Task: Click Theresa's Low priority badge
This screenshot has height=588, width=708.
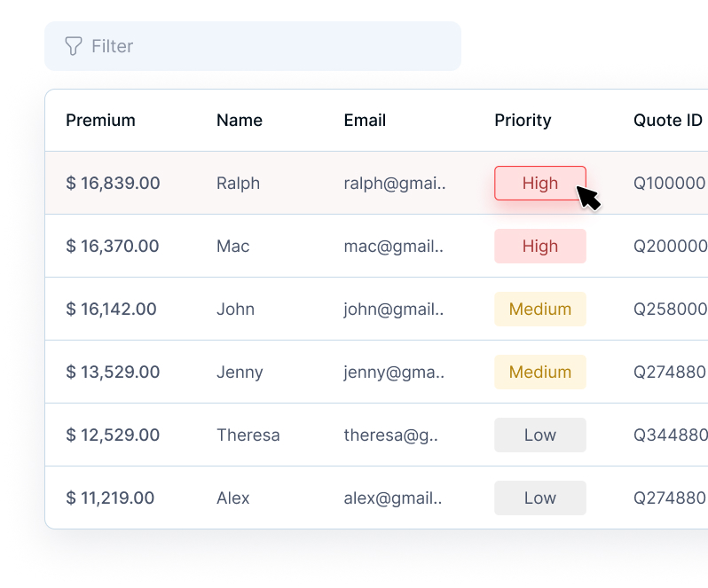Action: pyautogui.click(x=539, y=435)
